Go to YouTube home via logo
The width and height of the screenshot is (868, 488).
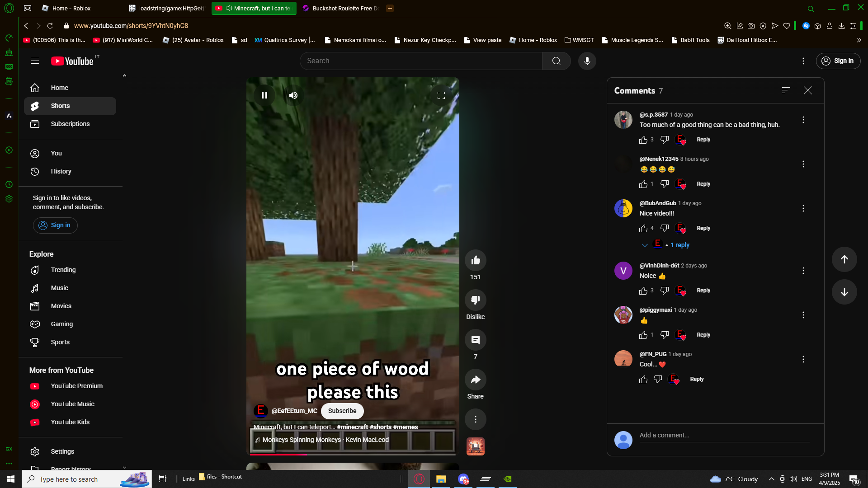click(72, 61)
